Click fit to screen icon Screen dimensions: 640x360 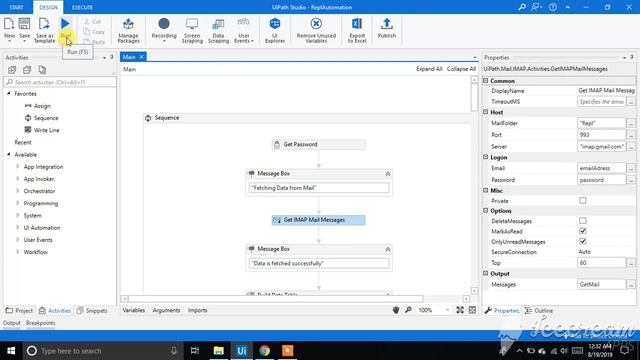tap(460, 310)
